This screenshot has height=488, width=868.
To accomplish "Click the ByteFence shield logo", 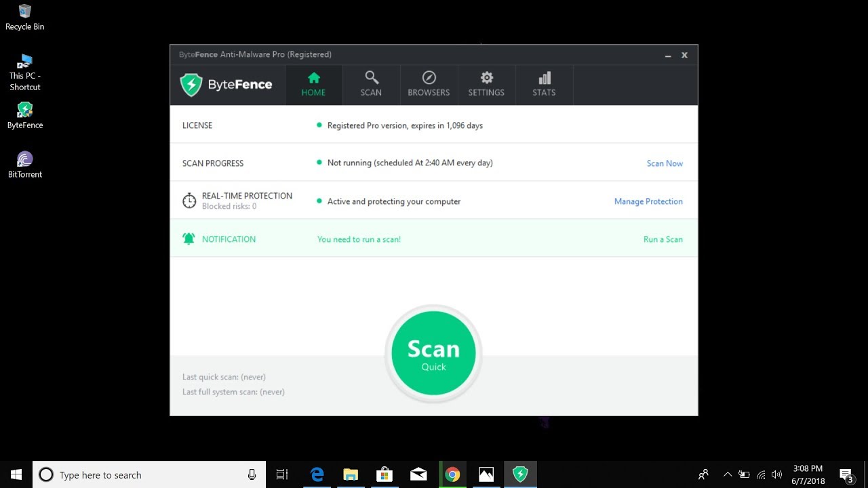I will pos(191,85).
